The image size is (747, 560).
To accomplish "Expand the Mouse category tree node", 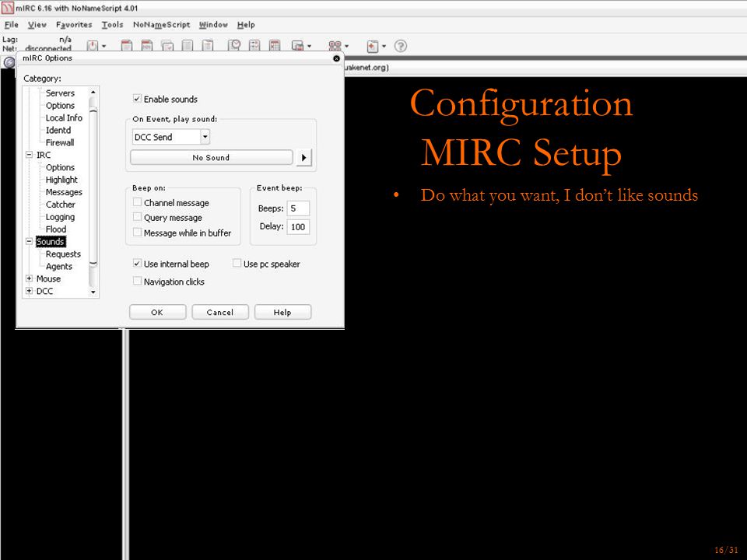I will tap(29, 278).
